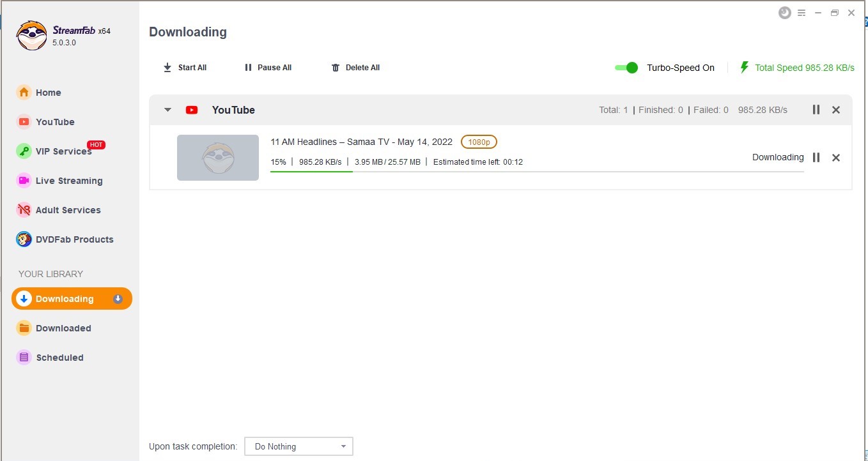The height and width of the screenshot is (461, 868).
Task: Click the 1080p quality badge
Action: tap(479, 142)
